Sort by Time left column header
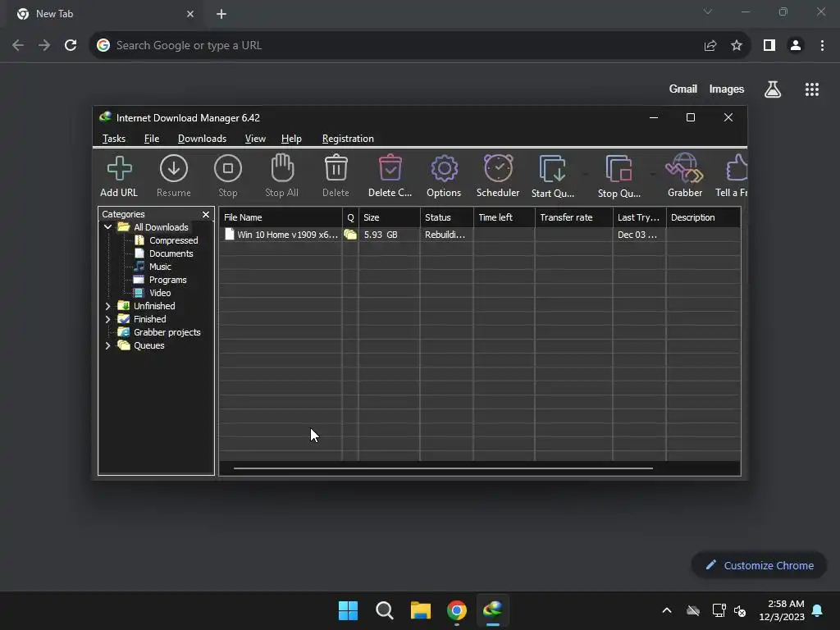 point(504,217)
